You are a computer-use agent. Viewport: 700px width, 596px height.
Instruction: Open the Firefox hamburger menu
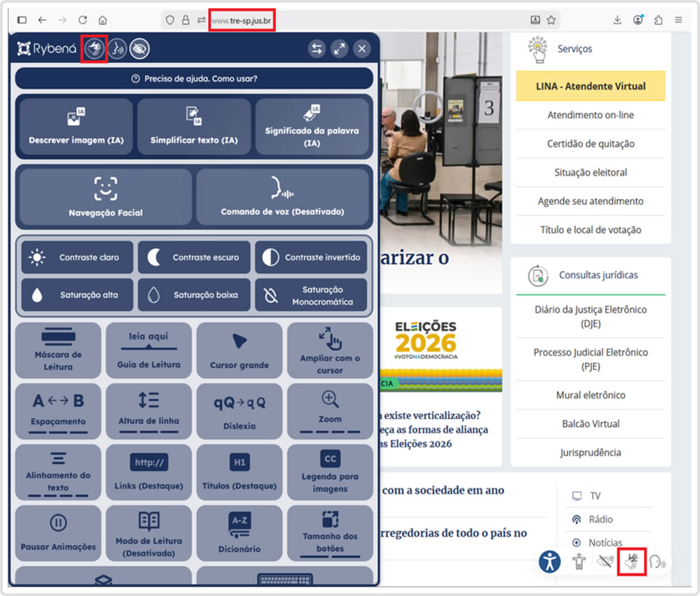click(679, 20)
